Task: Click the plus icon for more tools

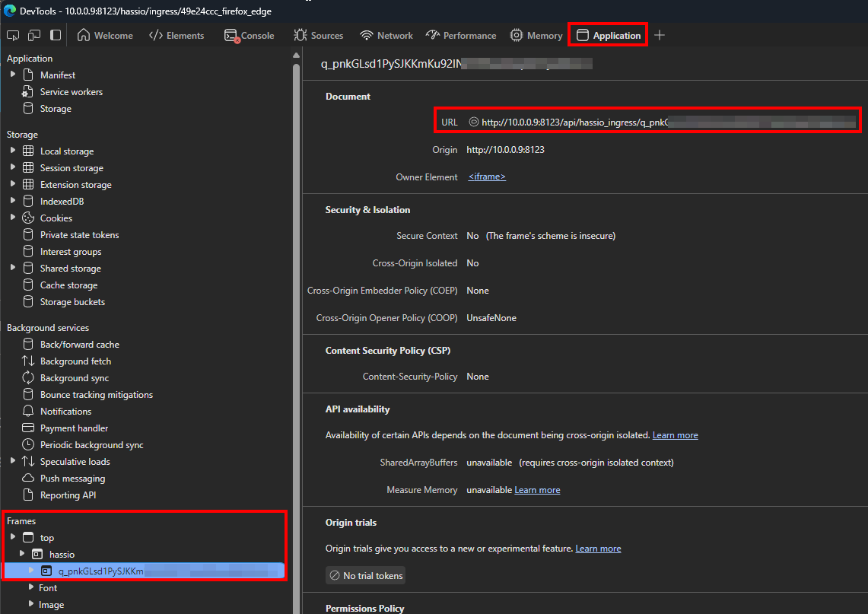Action: point(660,36)
